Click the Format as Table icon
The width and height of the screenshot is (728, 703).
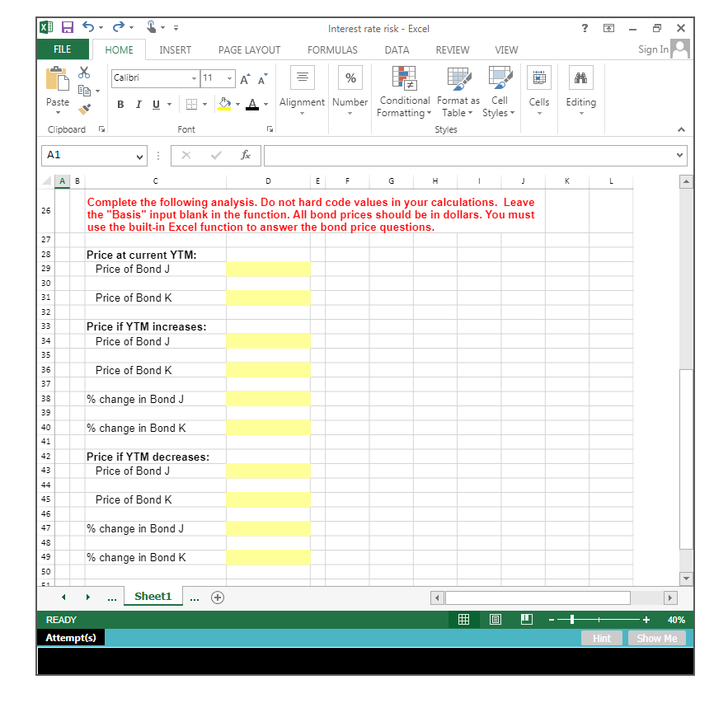[458, 92]
